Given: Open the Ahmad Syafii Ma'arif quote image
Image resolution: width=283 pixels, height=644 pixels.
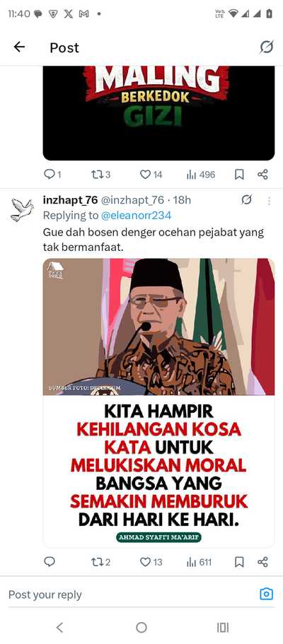Looking at the screenshot, I should (158, 402).
